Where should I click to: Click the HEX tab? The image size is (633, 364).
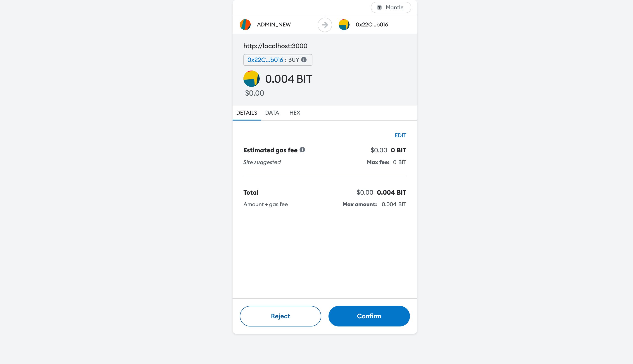(295, 113)
